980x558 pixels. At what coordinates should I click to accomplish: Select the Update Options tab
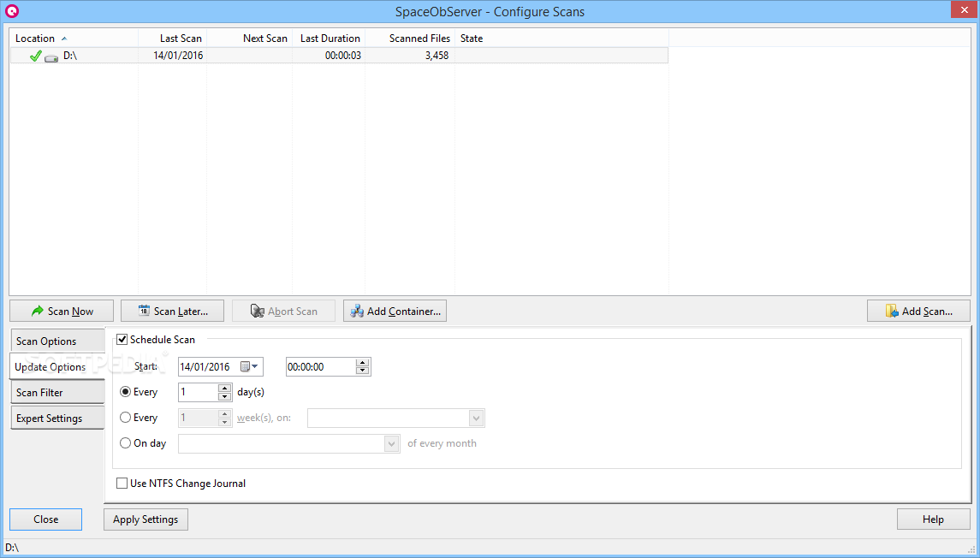56,367
